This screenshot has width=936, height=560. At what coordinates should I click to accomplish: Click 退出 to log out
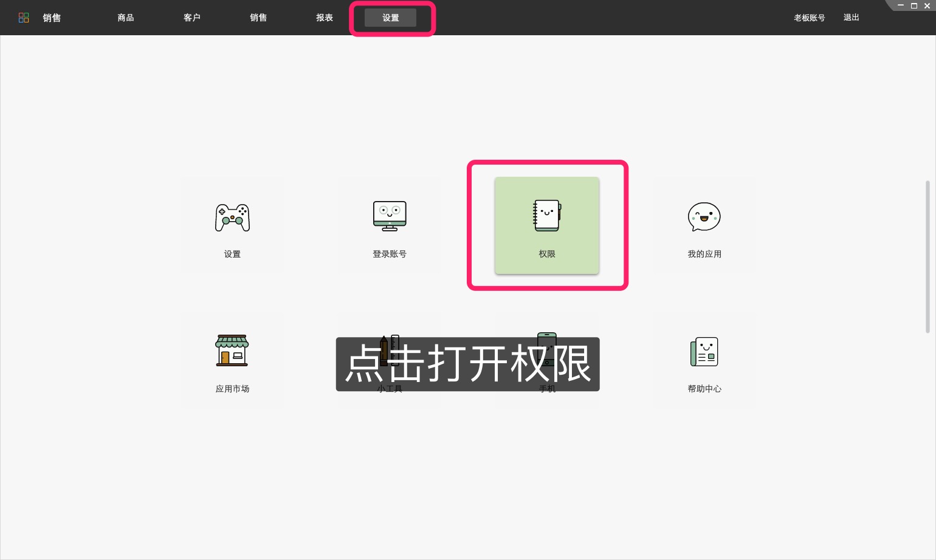(x=852, y=18)
